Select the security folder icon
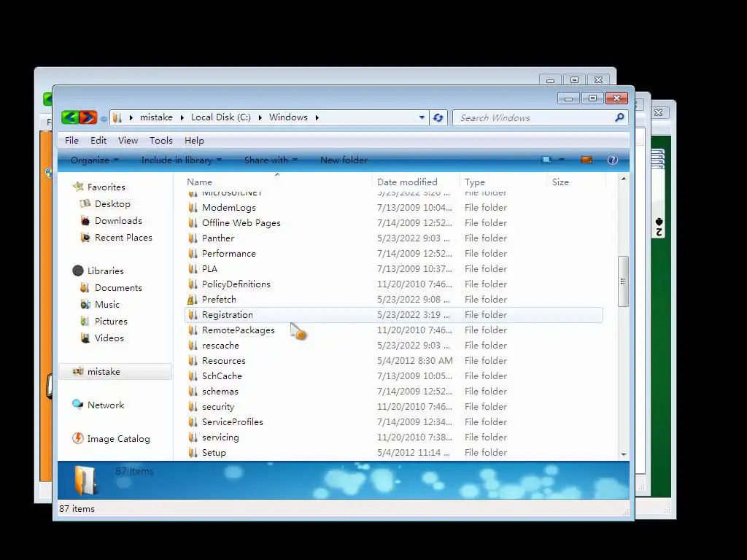The width and height of the screenshot is (747, 560). click(x=193, y=406)
